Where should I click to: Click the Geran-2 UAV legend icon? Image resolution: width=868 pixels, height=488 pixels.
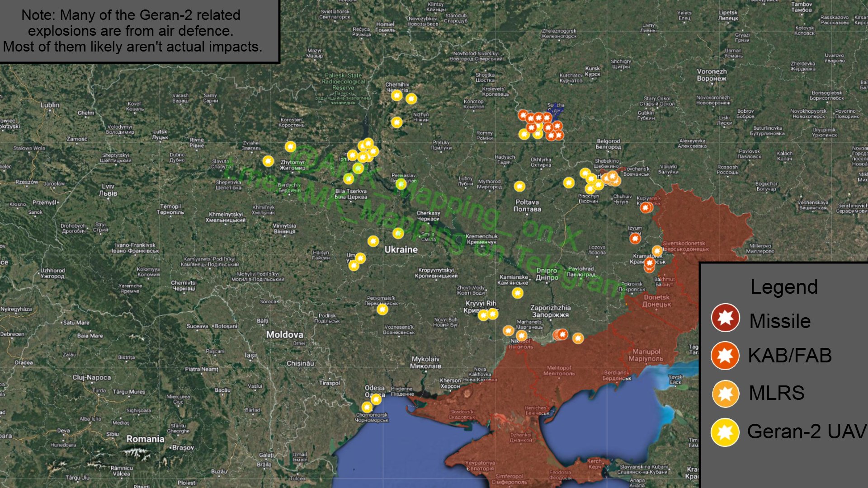tap(725, 432)
